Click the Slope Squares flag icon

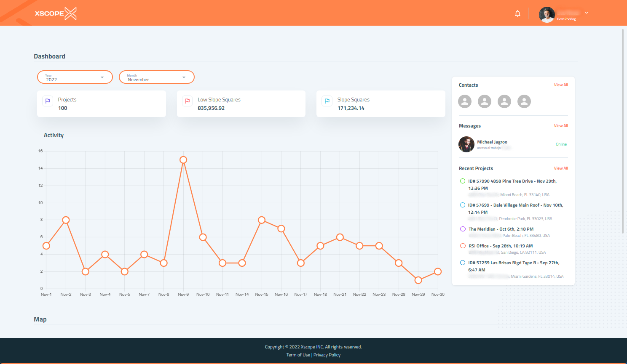point(327,101)
